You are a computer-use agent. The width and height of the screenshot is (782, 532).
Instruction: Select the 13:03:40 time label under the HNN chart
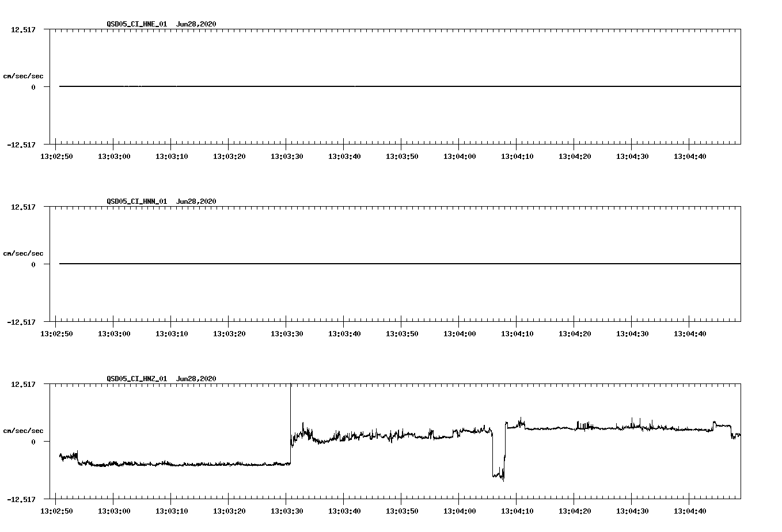(344, 334)
